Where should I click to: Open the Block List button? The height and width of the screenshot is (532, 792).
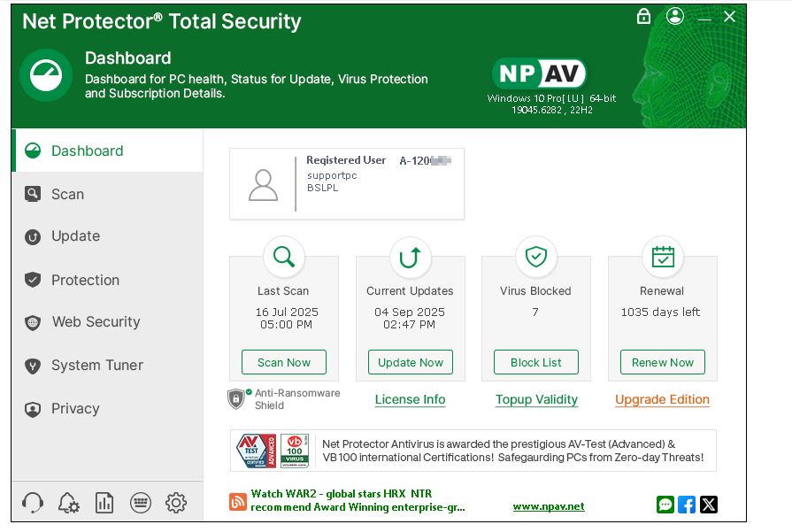(x=536, y=362)
